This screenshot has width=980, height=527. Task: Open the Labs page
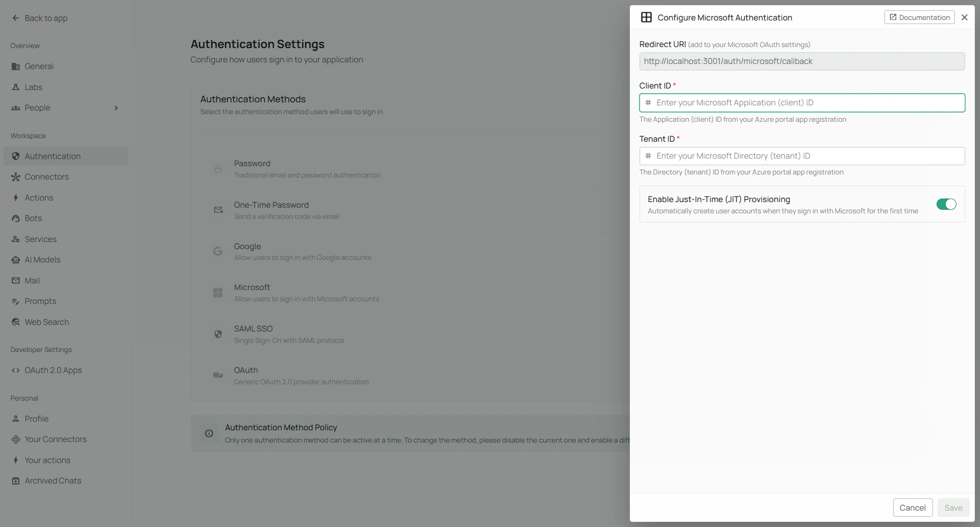pyautogui.click(x=65, y=87)
